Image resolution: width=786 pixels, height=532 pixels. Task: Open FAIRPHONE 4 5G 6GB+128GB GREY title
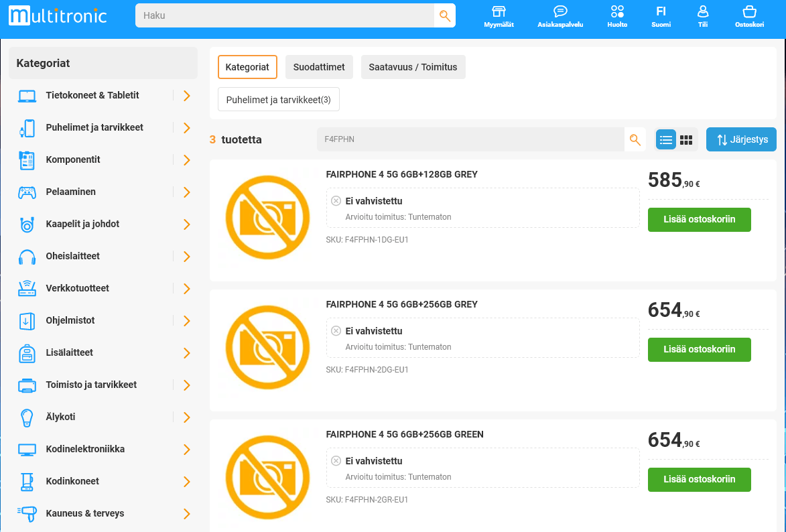pos(401,174)
